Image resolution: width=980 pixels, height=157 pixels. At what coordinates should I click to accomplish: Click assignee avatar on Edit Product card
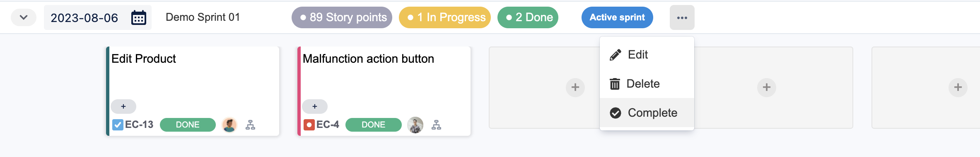point(229,125)
